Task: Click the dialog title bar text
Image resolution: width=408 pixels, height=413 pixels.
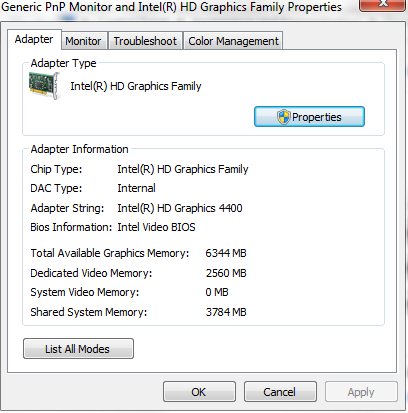Action: coord(172,7)
